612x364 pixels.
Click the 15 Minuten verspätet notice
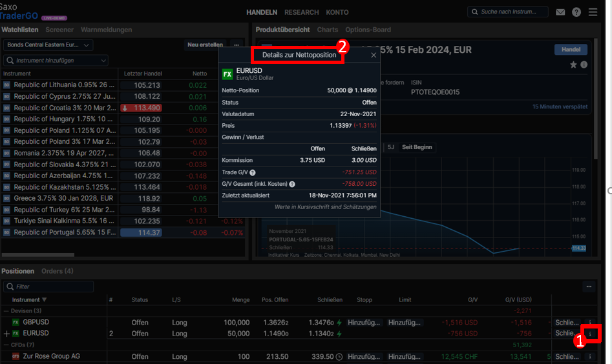[x=560, y=106]
